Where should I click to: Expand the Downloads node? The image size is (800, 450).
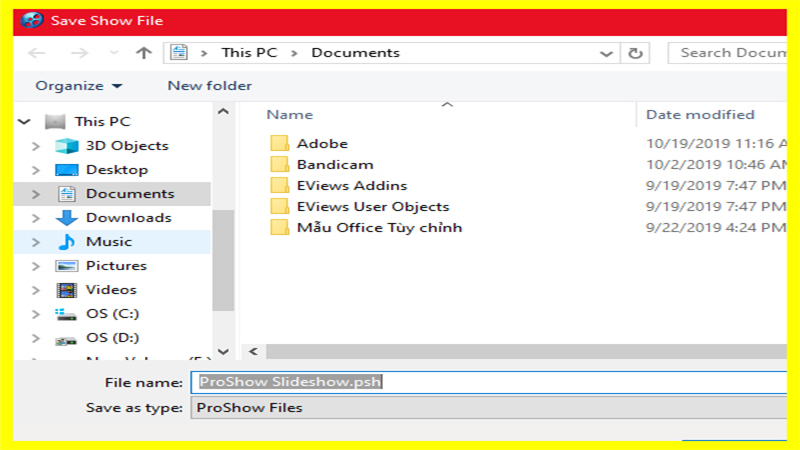35,218
